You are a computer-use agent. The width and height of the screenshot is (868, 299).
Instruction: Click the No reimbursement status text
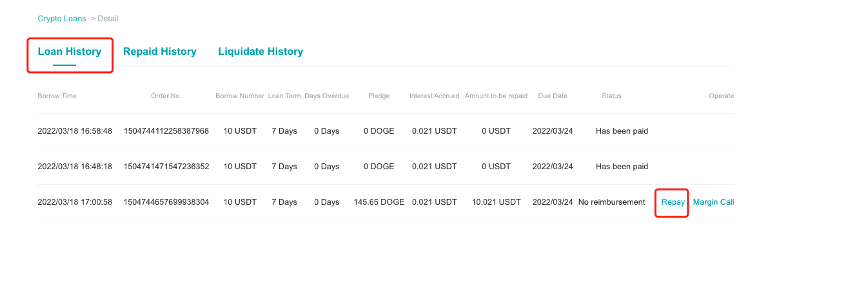[x=611, y=202]
